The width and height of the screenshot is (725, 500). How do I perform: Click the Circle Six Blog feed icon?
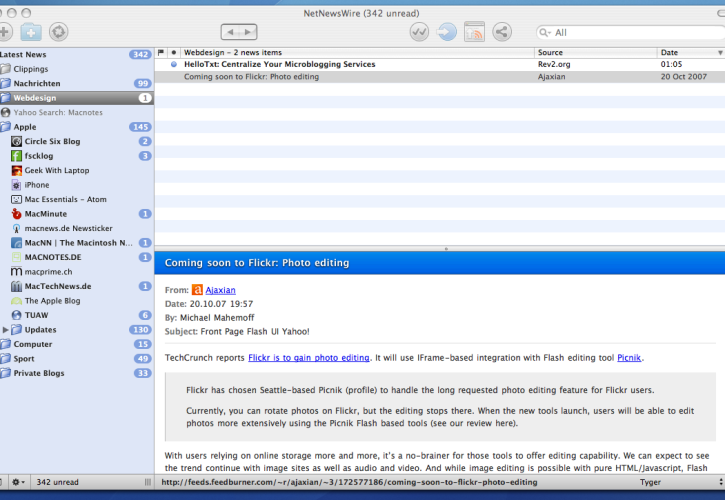(16, 142)
